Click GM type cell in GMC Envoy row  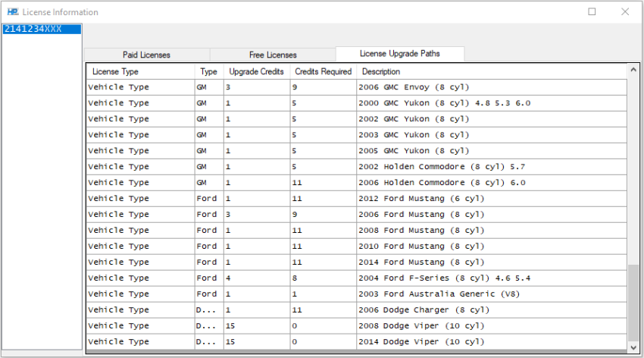coord(209,87)
